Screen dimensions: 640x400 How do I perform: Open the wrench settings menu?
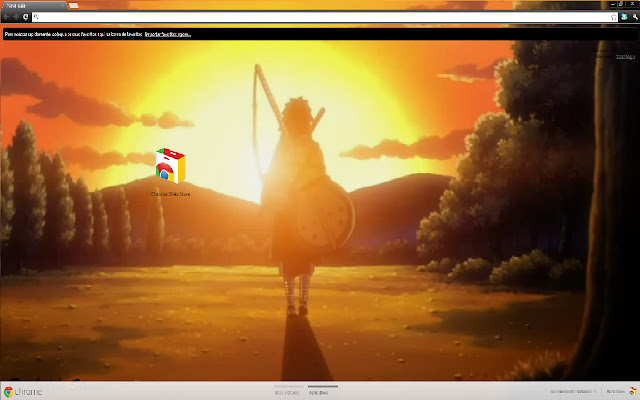tap(635, 17)
